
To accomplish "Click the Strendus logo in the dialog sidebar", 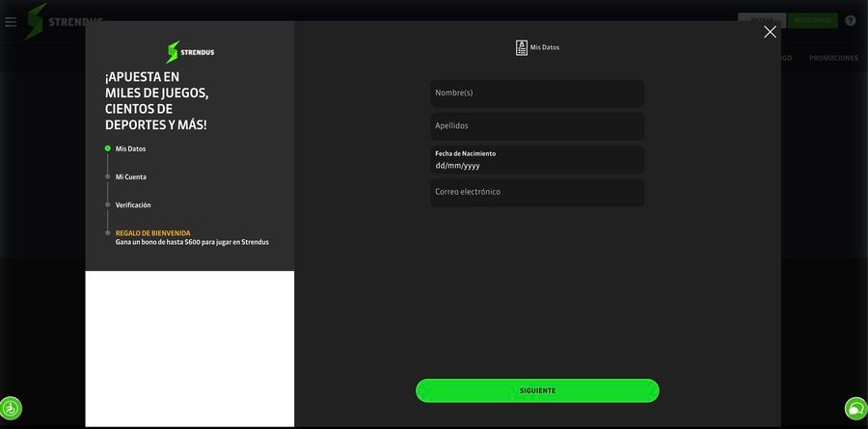I will (x=190, y=52).
